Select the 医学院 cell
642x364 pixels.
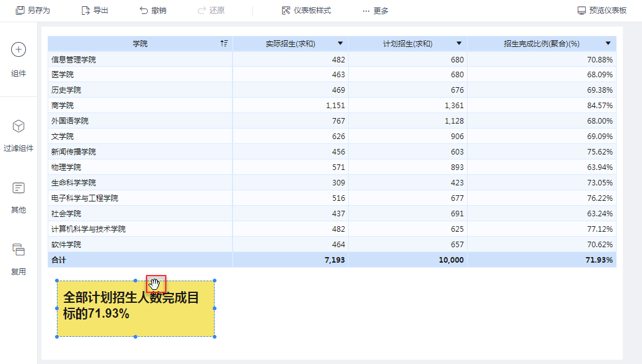140,74
